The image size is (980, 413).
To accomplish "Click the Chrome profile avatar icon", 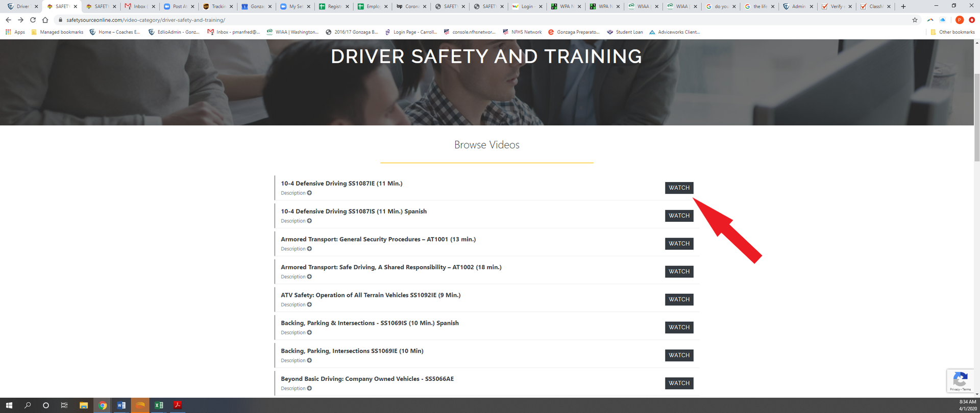I will tap(959, 20).
